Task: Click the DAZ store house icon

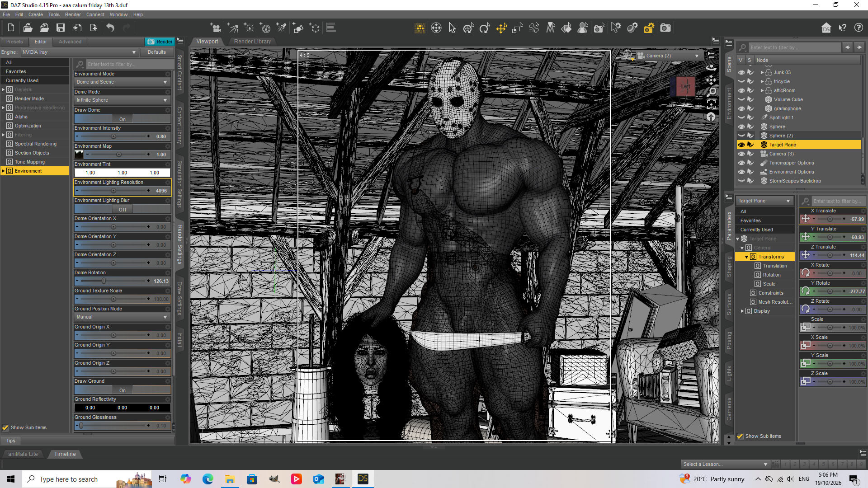Action: [x=826, y=28]
